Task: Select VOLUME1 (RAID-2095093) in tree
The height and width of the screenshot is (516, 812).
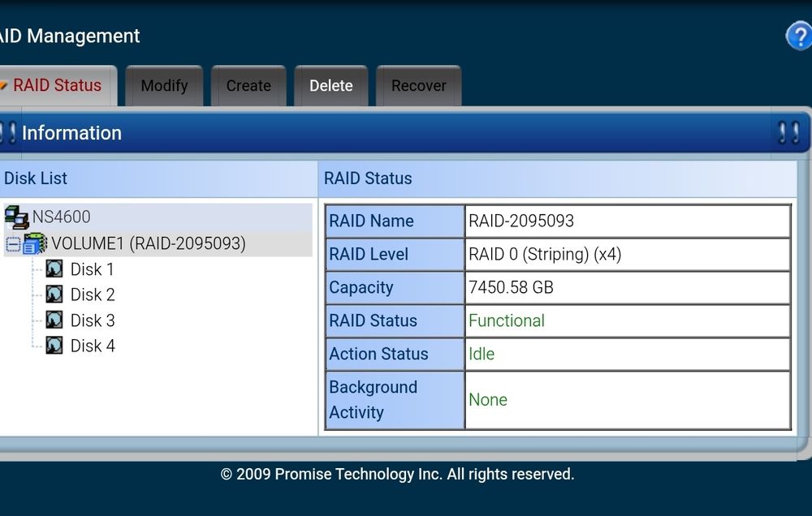Action: point(149,243)
